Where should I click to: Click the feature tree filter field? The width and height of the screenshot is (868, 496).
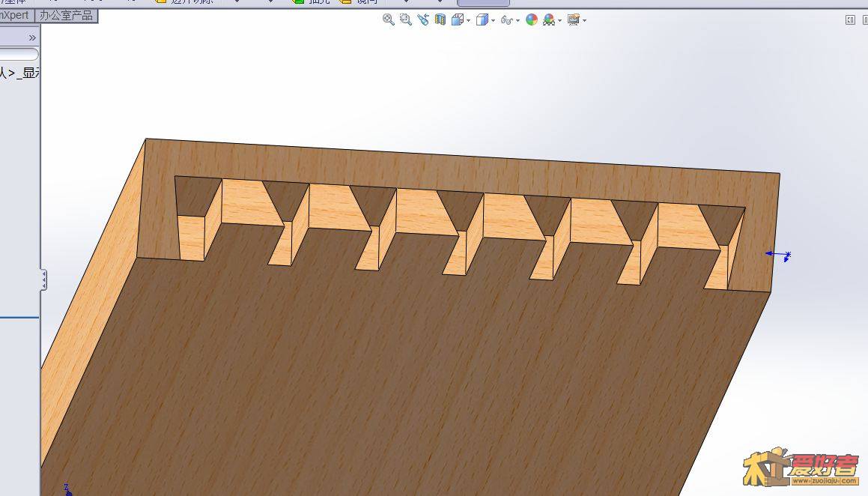click(19, 54)
